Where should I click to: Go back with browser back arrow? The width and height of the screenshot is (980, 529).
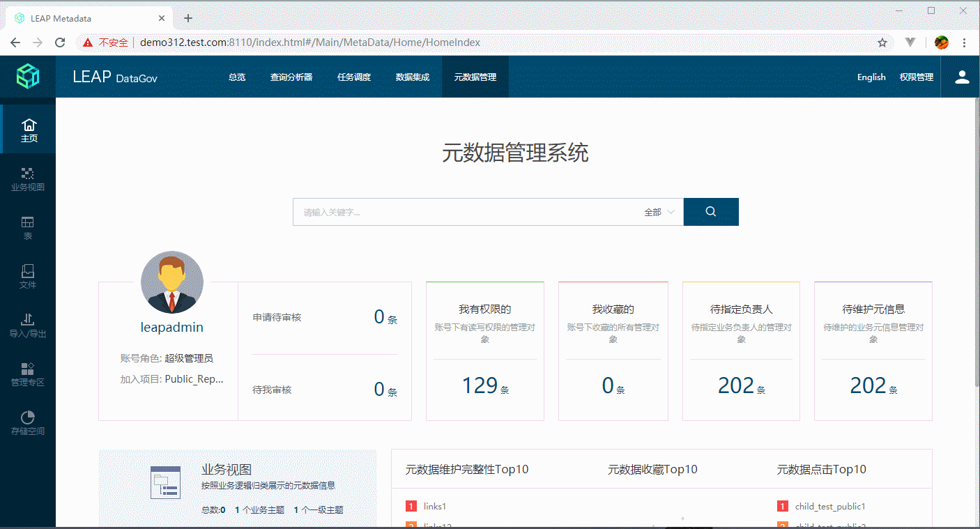[x=15, y=43]
